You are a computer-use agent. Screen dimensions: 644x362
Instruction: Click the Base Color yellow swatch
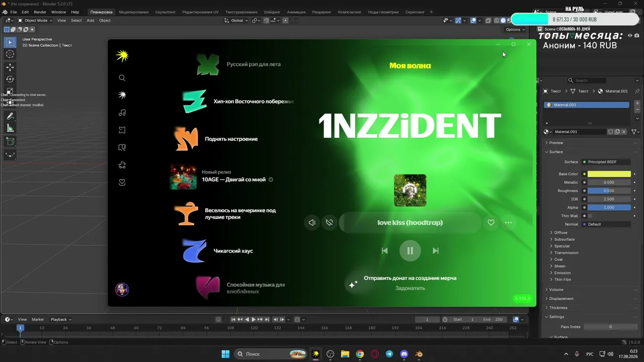click(x=609, y=174)
